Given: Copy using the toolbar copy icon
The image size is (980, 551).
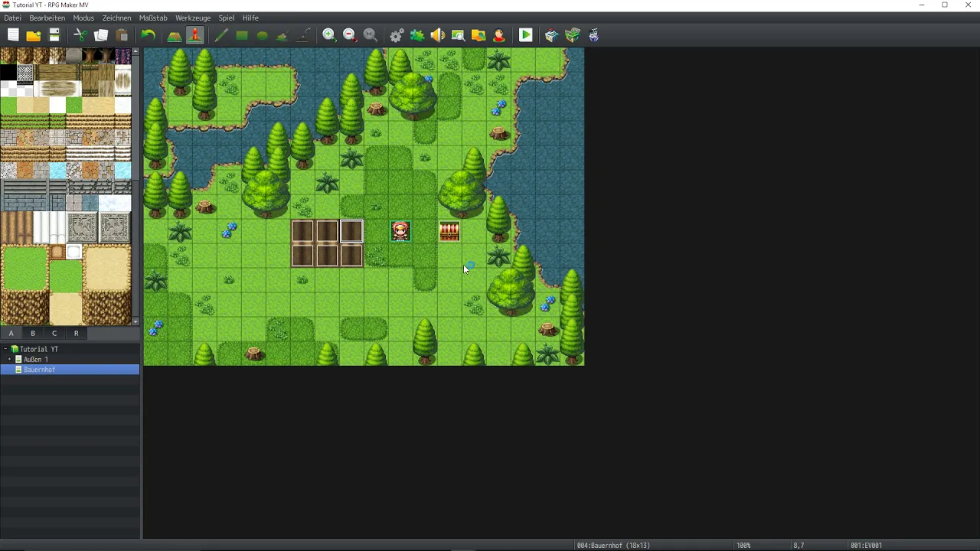Looking at the screenshot, I should [x=101, y=35].
